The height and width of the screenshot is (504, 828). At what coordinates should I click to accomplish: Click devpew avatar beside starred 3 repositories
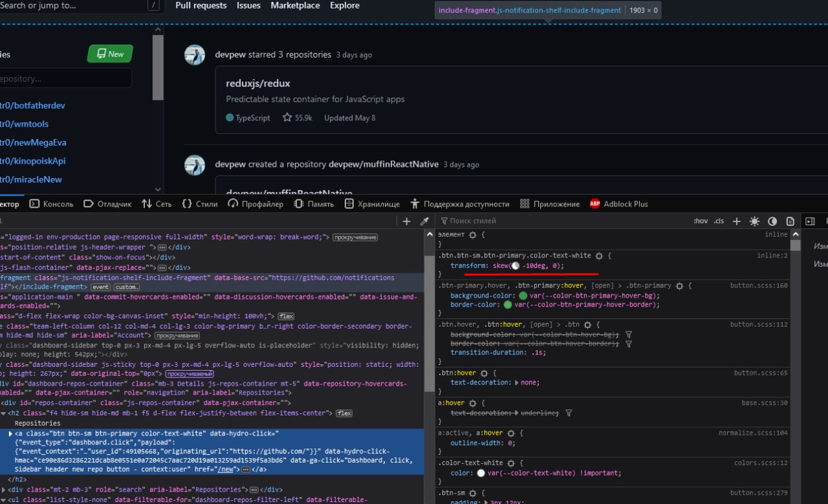pyautogui.click(x=195, y=55)
